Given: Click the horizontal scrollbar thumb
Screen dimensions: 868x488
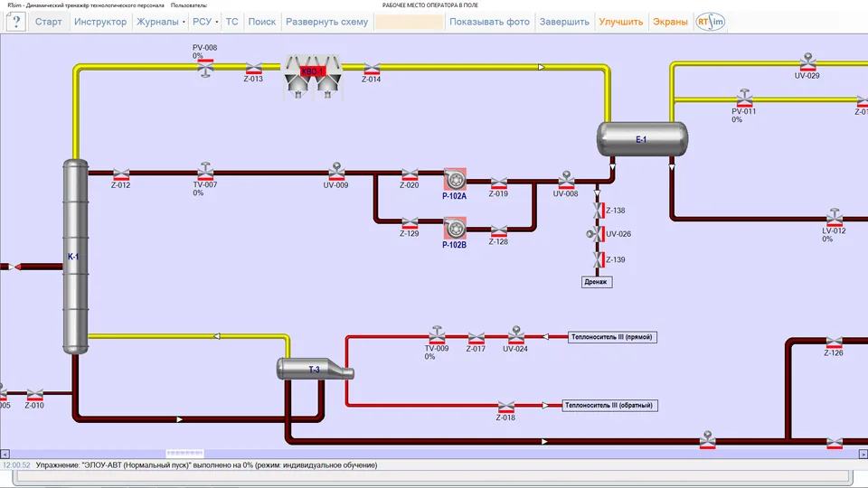Looking at the screenshot, I should (184, 454).
